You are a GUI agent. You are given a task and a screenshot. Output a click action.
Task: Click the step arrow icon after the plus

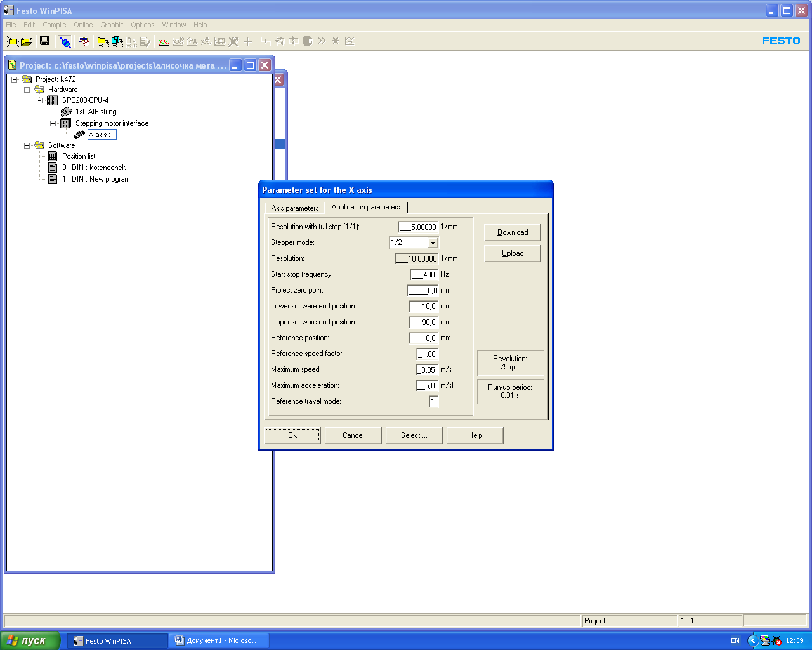coord(265,41)
